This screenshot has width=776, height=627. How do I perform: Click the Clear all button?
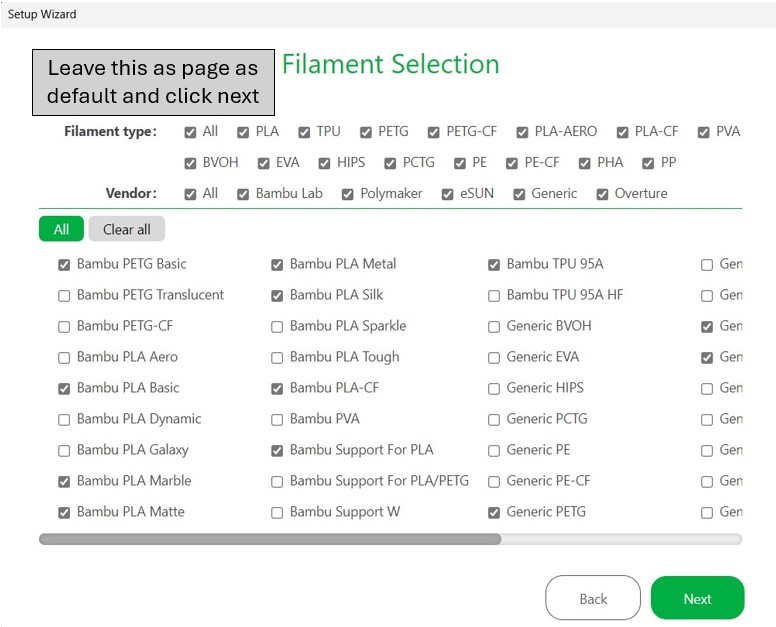point(126,229)
